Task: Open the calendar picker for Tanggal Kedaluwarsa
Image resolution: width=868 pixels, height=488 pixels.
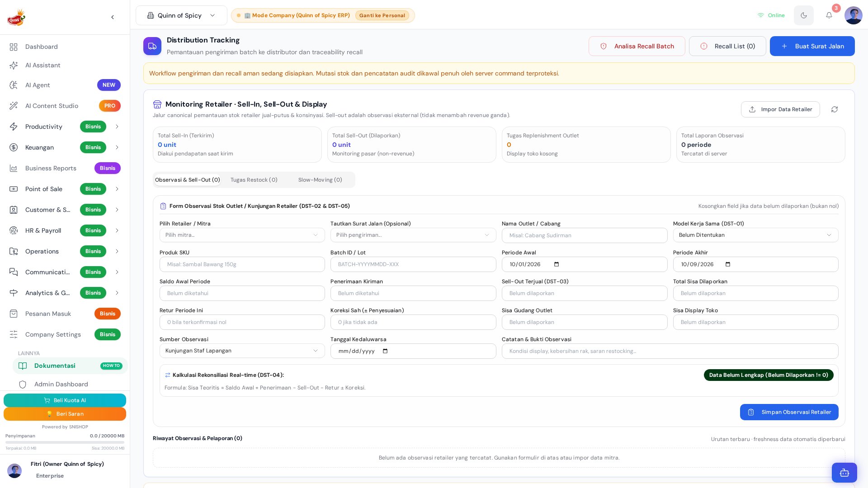Action: pyautogui.click(x=385, y=351)
